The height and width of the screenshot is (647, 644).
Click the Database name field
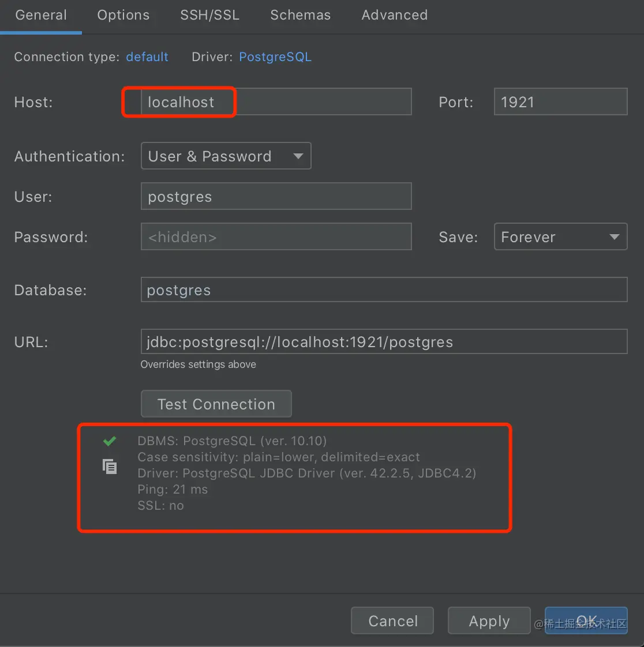pyautogui.click(x=384, y=289)
